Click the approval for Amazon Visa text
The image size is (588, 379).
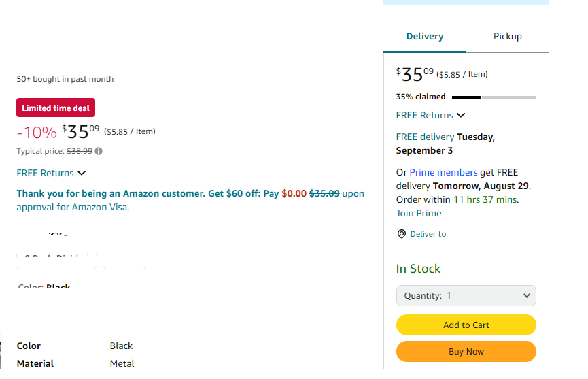(x=73, y=207)
